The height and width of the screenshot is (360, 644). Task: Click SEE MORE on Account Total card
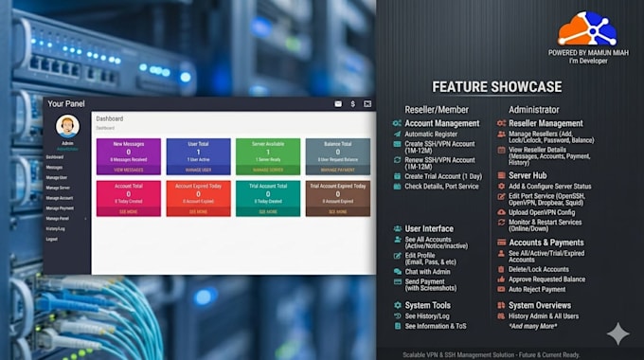point(129,212)
